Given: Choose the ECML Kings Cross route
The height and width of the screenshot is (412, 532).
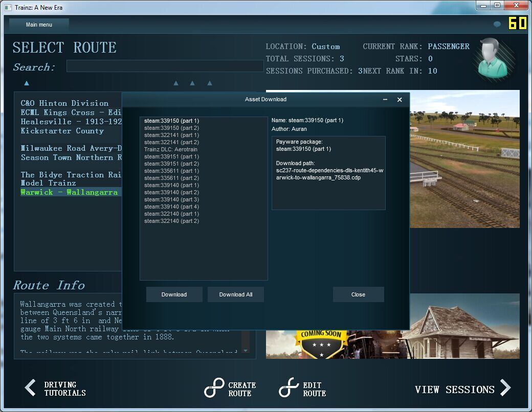Looking at the screenshot, I should 71,112.
